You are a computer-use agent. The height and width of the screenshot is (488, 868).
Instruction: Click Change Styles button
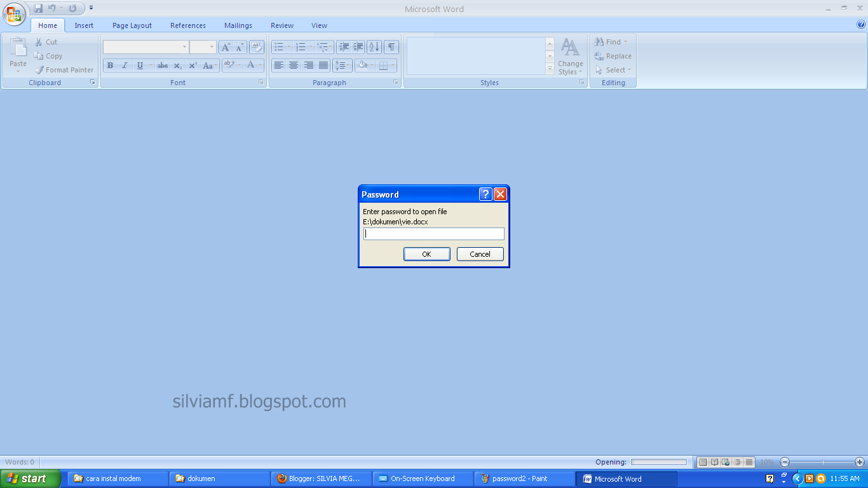tap(570, 57)
